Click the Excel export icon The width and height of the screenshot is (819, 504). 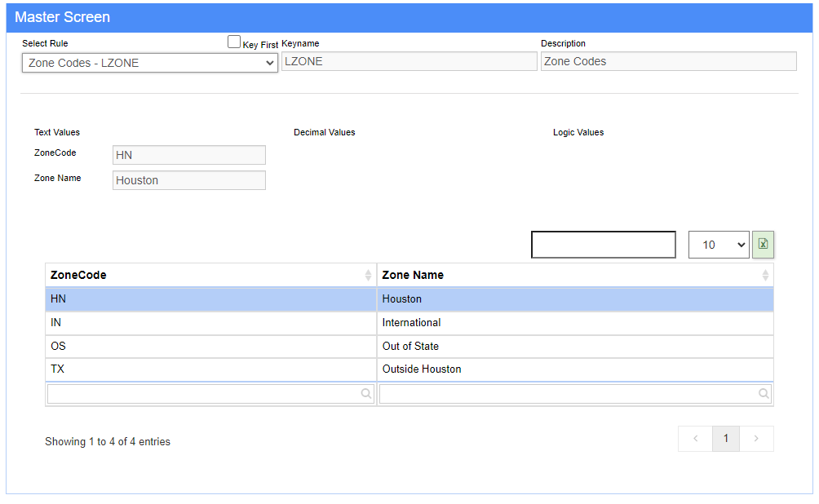(763, 245)
